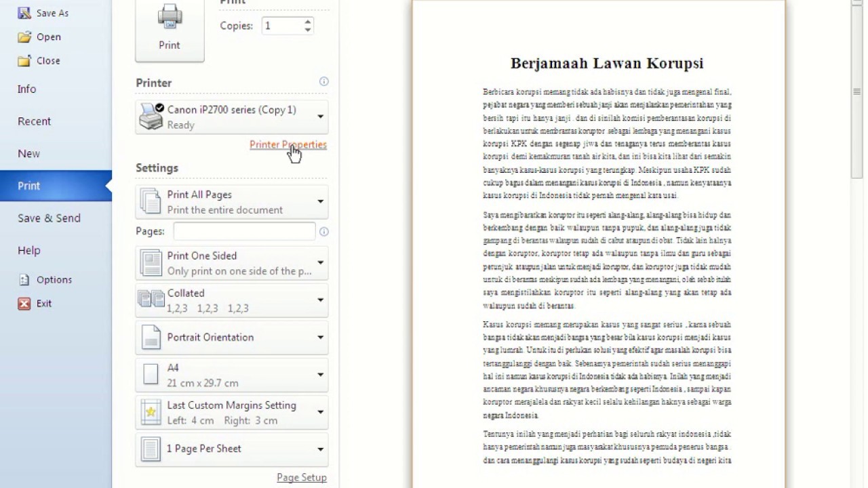This screenshot has width=868, height=488.
Task: Click the Left: 4 cm Right: 3 cm text
Action: (222, 420)
